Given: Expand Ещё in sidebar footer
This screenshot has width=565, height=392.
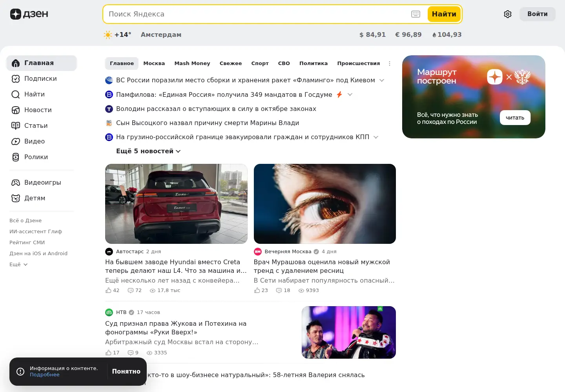Looking at the screenshot, I should tap(18, 265).
